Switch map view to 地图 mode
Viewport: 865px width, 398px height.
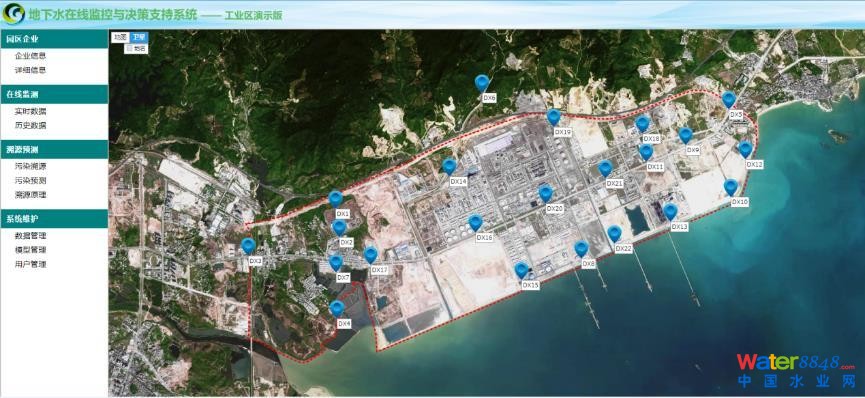point(120,37)
